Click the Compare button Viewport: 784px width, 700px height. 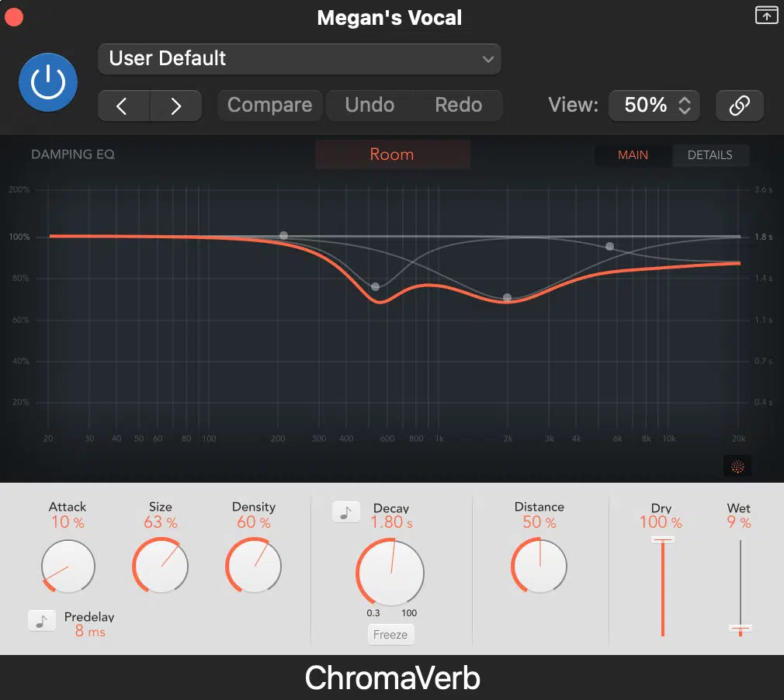click(269, 106)
